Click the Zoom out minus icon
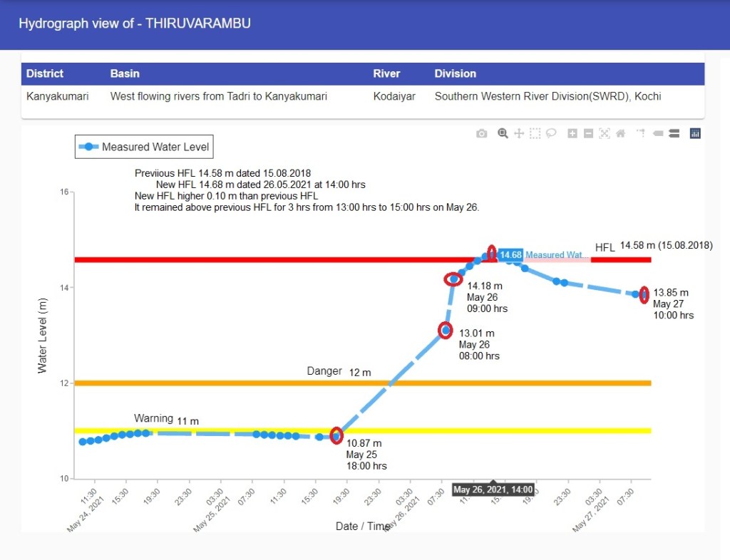The height and width of the screenshot is (560, 730). pyautogui.click(x=588, y=133)
